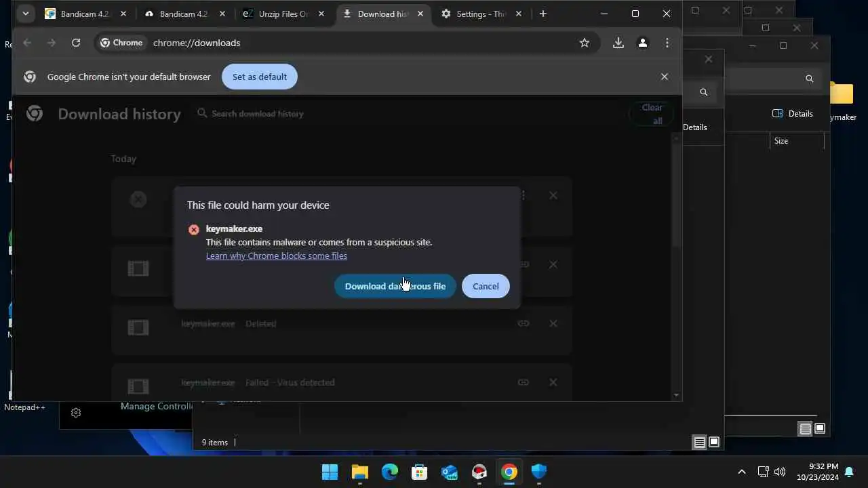
Task: Select details view in rear Explorer window
Action: [x=805, y=429]
